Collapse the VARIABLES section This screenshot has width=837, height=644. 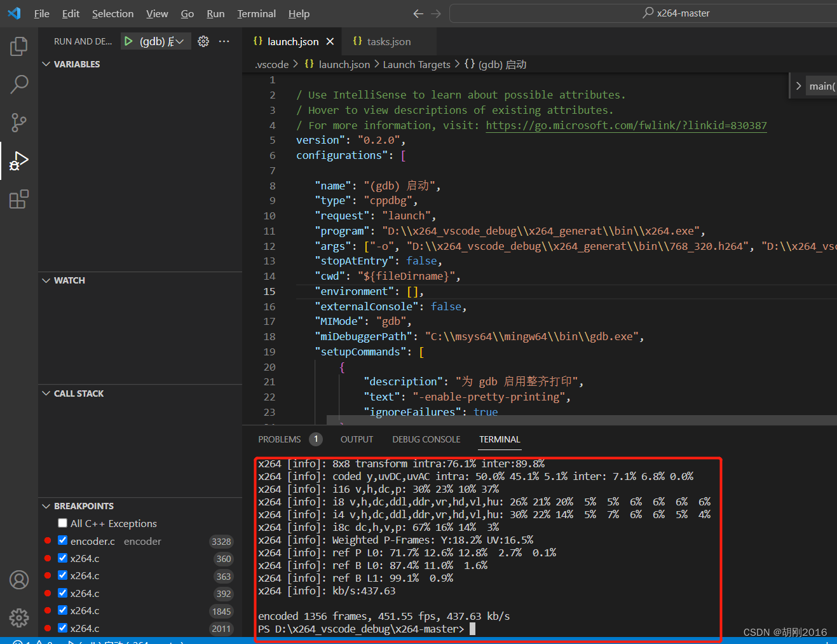pyautogui.click(x=46, y=64)
